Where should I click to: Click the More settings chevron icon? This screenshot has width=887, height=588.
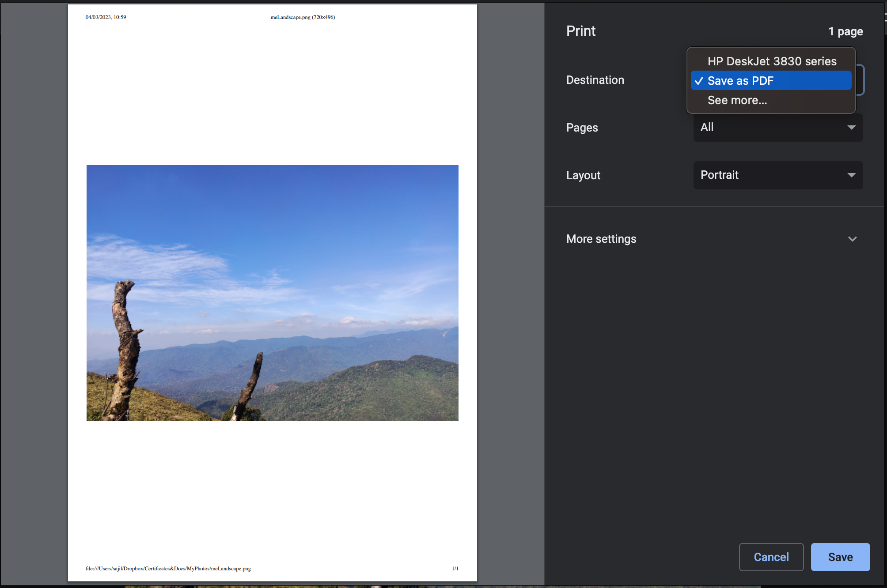pyautogui.click(x=853, y=239)
